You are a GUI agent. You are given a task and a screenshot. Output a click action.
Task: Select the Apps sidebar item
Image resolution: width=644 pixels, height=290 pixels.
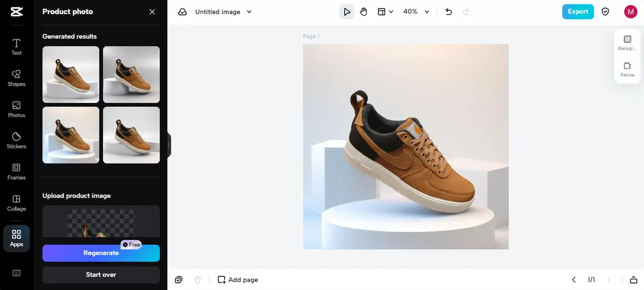16,238
